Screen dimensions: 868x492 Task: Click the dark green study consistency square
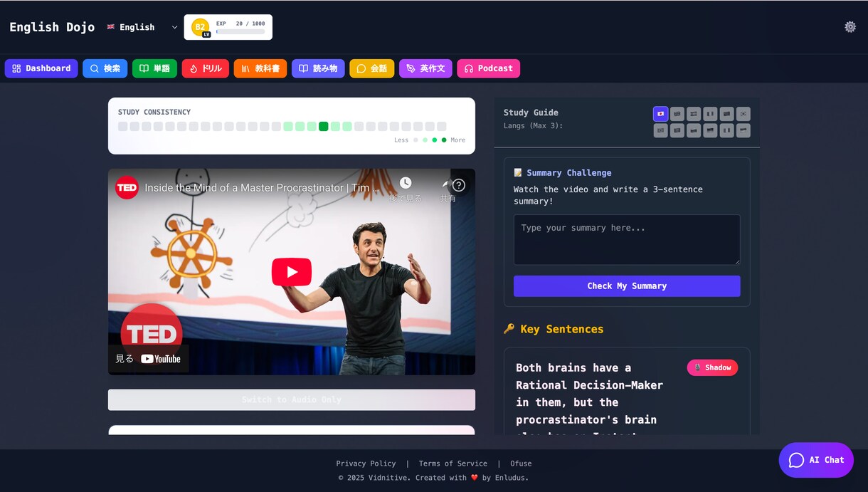(324, 126)
